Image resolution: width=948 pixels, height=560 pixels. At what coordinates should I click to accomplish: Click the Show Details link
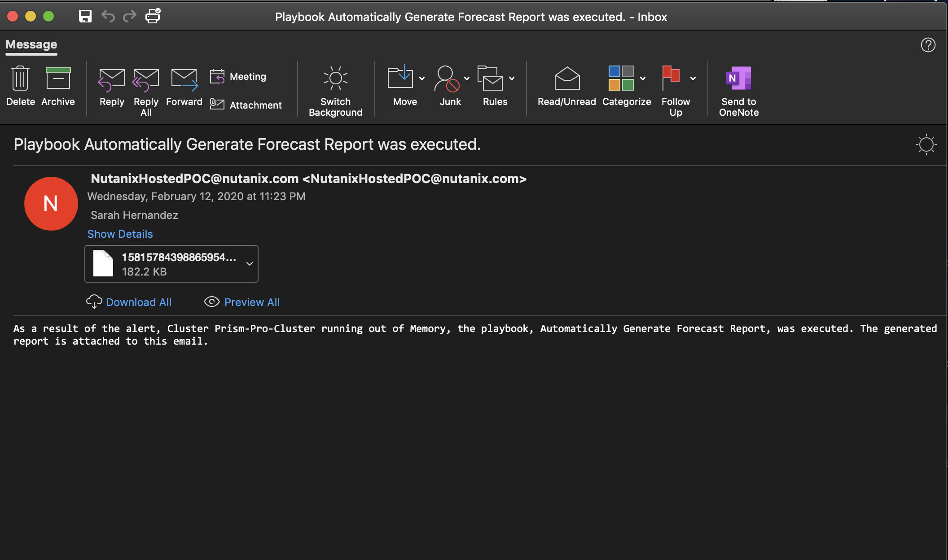(x=120, y=234)
